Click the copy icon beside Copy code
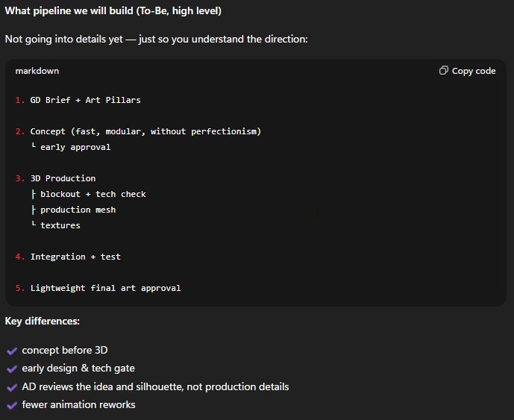The image size is (514, 420). coord(444,71)
